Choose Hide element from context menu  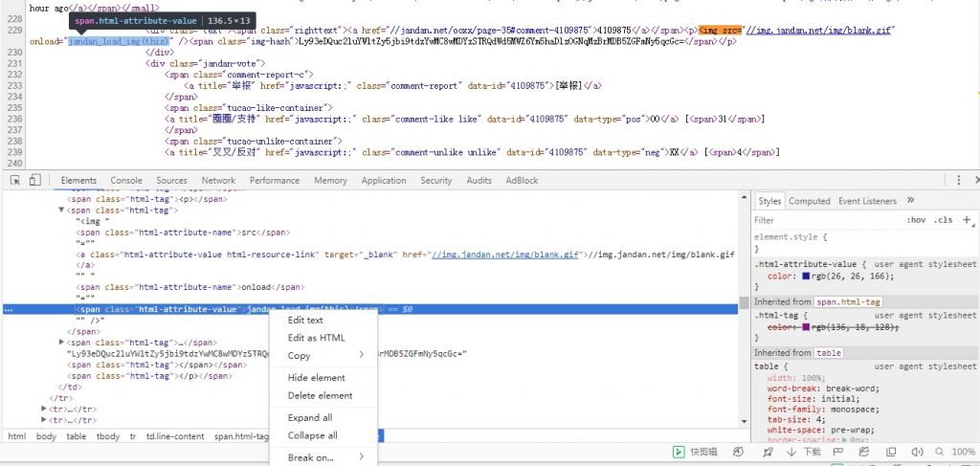[316, 378]
